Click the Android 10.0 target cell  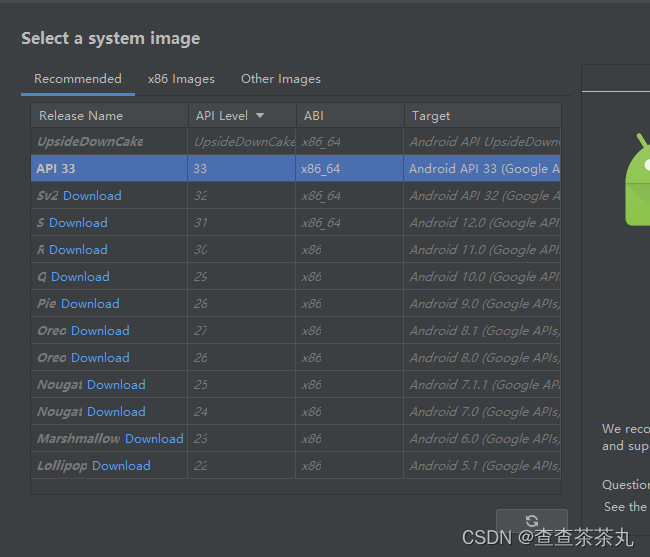point(482,276)
